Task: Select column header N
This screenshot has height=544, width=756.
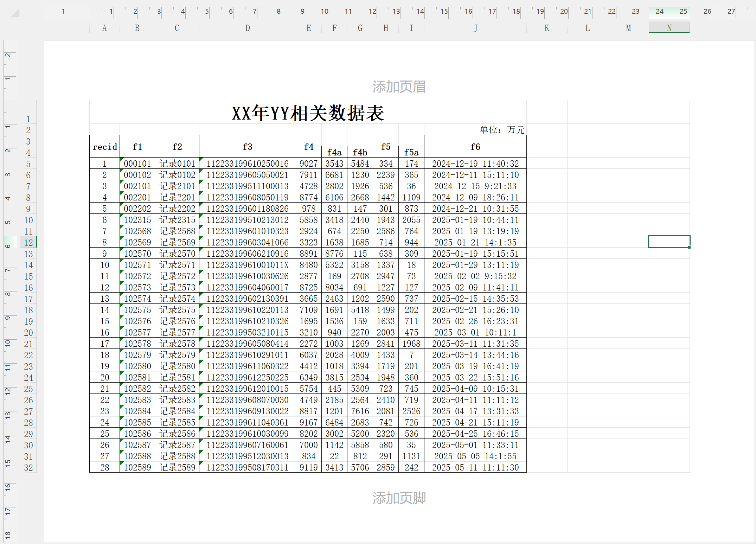Action: [x=669, y=28]
